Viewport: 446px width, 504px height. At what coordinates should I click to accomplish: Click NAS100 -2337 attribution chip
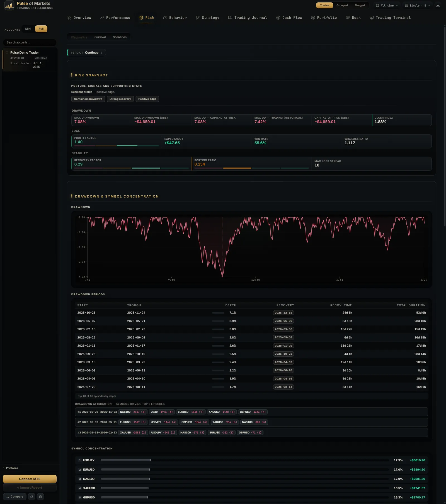click(133, 412)
